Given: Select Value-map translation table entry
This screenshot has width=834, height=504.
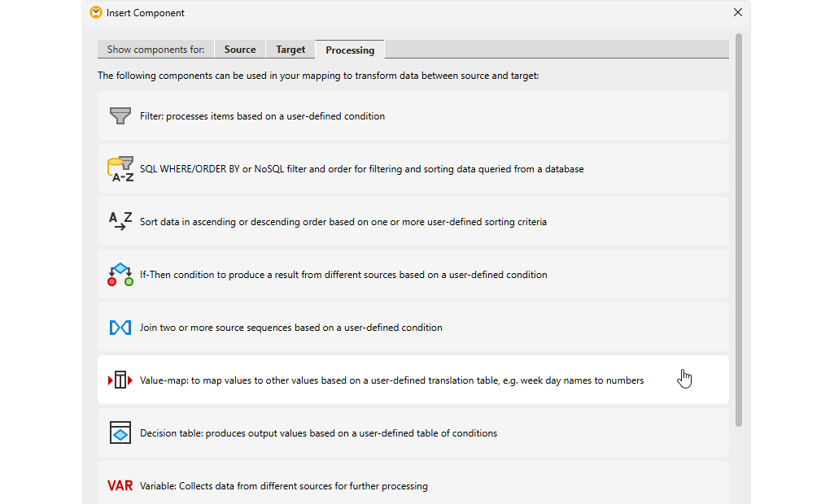Looking at the screenshot, I should coord(391,380).
